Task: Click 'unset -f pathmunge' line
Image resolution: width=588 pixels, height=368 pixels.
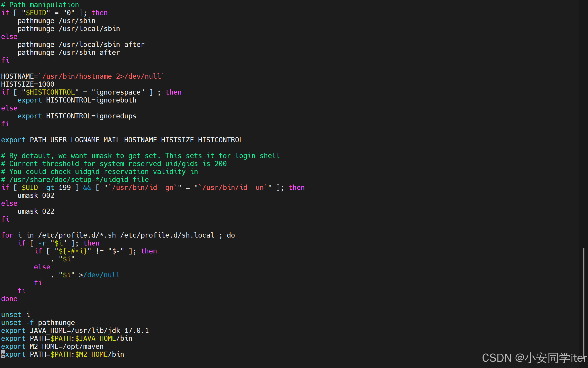Action: pos(38,323)
